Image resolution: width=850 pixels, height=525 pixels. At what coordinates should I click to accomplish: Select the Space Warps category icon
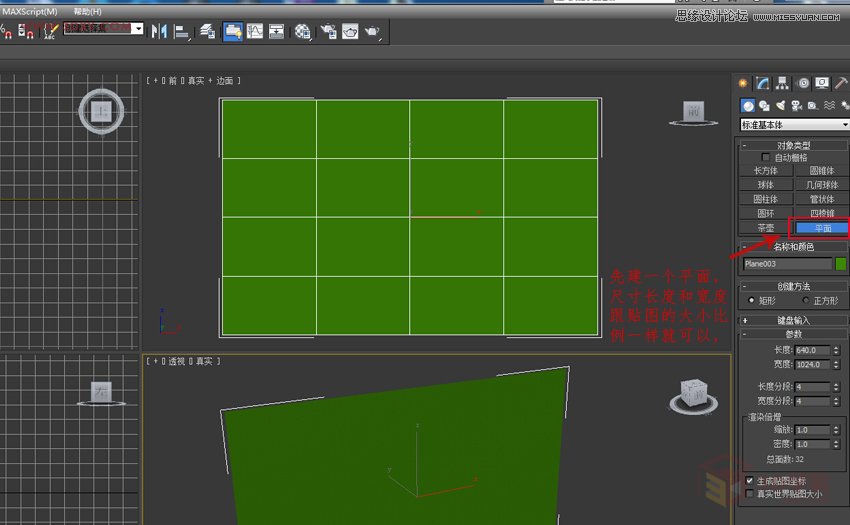click(x=829, y=105)
